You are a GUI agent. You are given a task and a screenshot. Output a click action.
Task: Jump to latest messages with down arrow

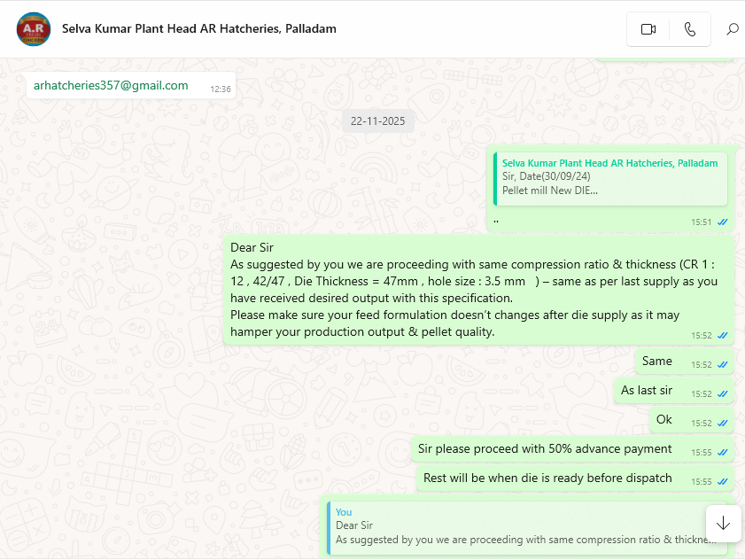tap(723, 523)
